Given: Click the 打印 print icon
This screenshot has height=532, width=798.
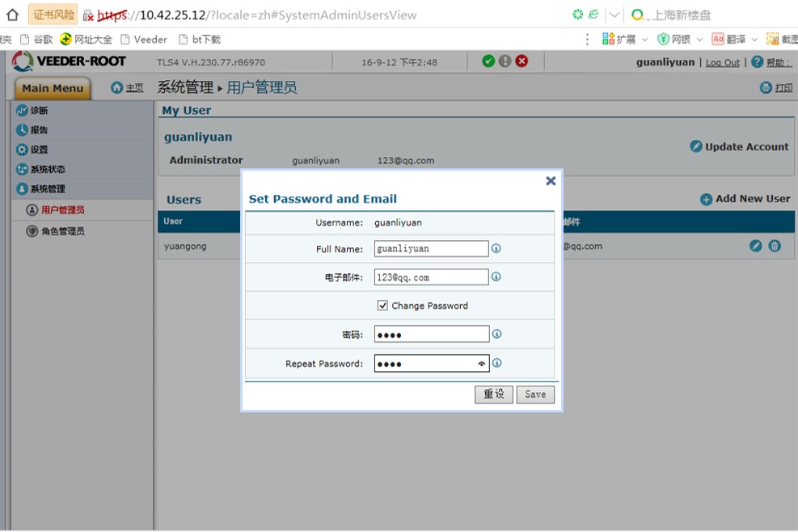Looking at the screenshot, I should (766, 87).
